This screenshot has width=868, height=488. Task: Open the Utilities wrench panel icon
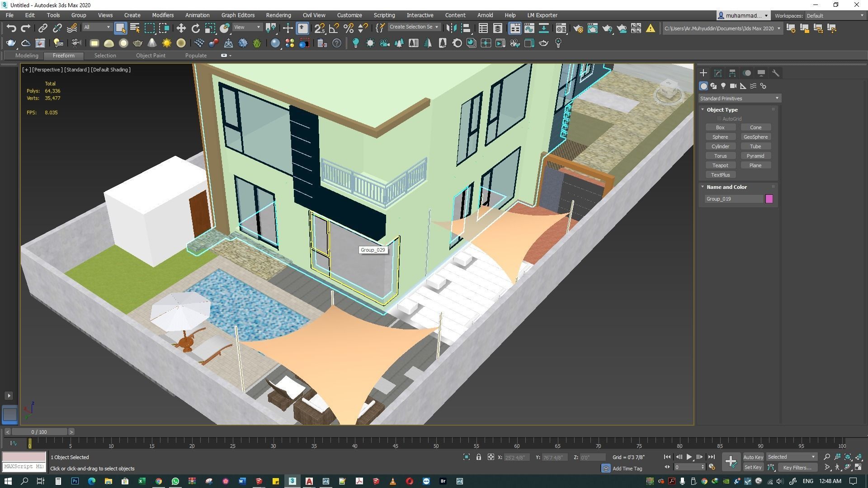(x=776, y=73)
